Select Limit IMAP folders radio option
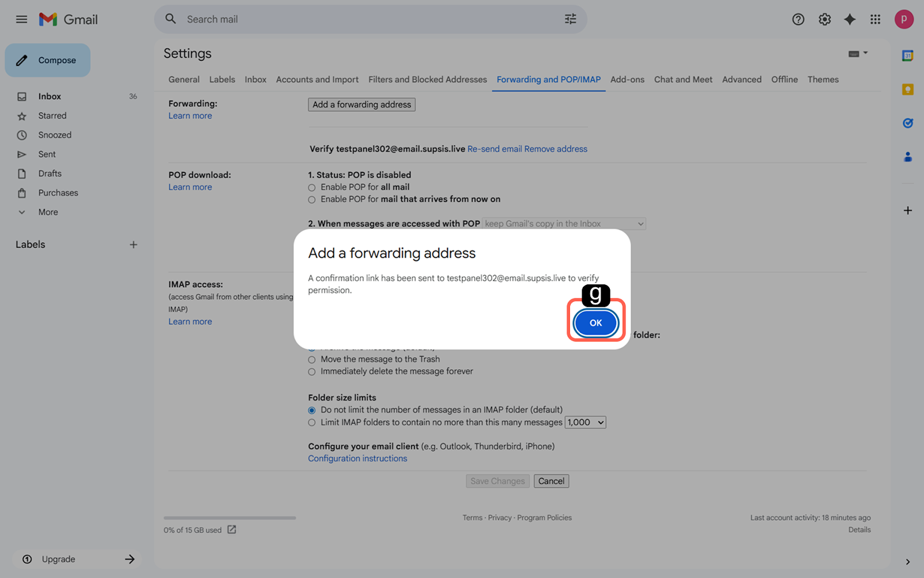Screen dimensions: 924x578 pyautogui.click(x=312, y=423)
